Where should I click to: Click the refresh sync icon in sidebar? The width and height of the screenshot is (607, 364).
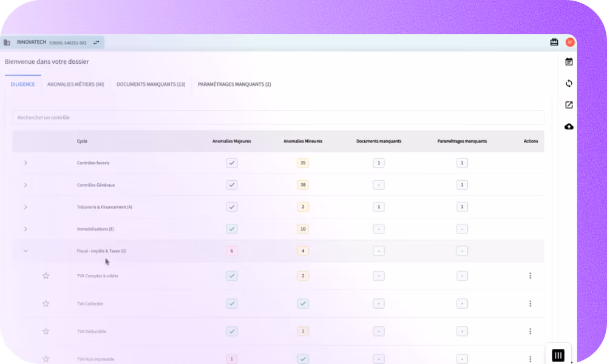569,83
